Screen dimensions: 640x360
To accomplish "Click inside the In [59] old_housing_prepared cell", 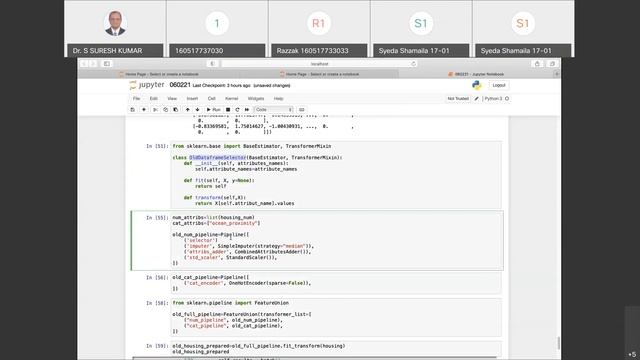I will [336, 349].
